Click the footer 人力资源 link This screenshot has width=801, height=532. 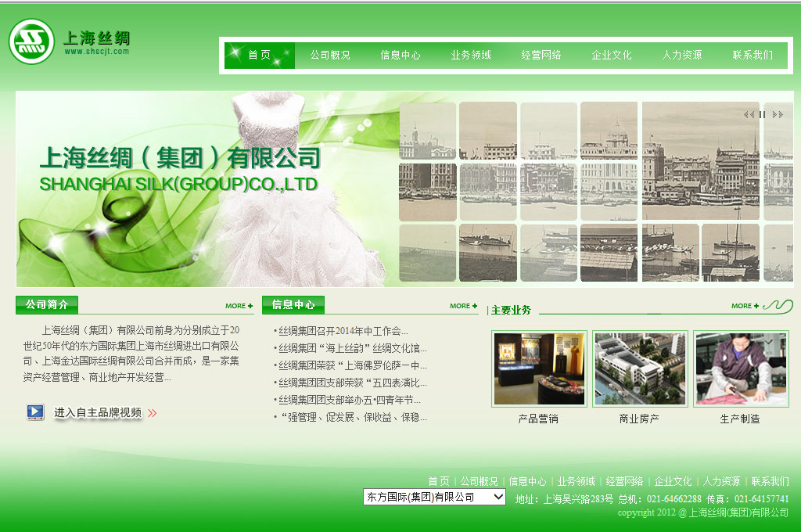(x=721, y=481)
